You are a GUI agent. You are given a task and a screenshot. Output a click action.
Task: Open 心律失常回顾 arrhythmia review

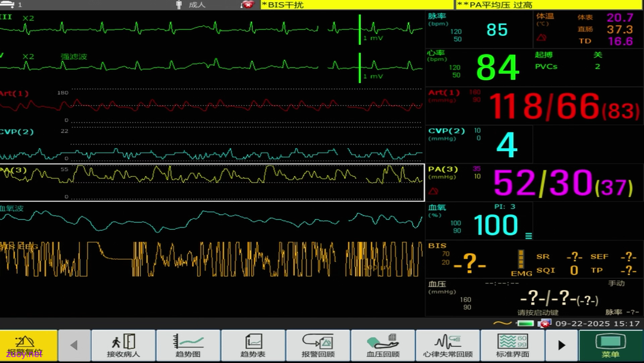tap(448, 345)
